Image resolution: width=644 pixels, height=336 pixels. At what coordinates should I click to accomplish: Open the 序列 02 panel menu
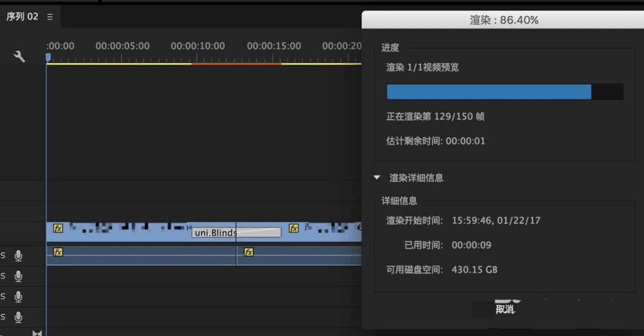point(50,17)
